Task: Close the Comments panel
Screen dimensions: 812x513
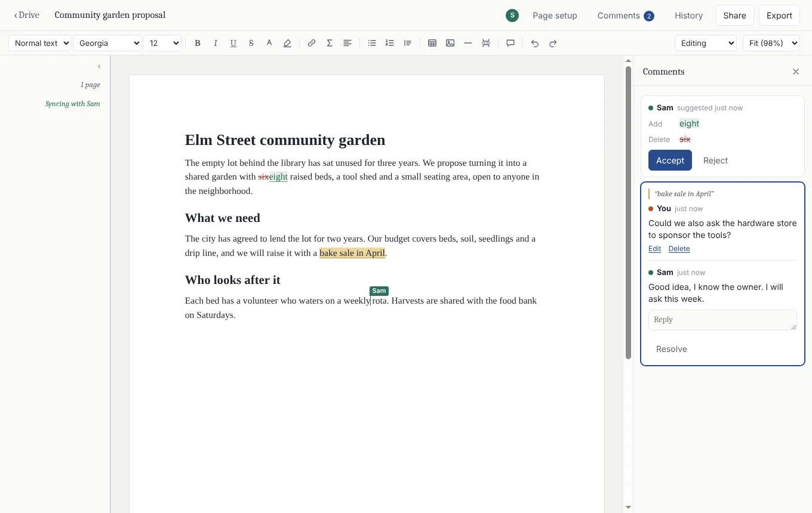Action: click(796, 72)
